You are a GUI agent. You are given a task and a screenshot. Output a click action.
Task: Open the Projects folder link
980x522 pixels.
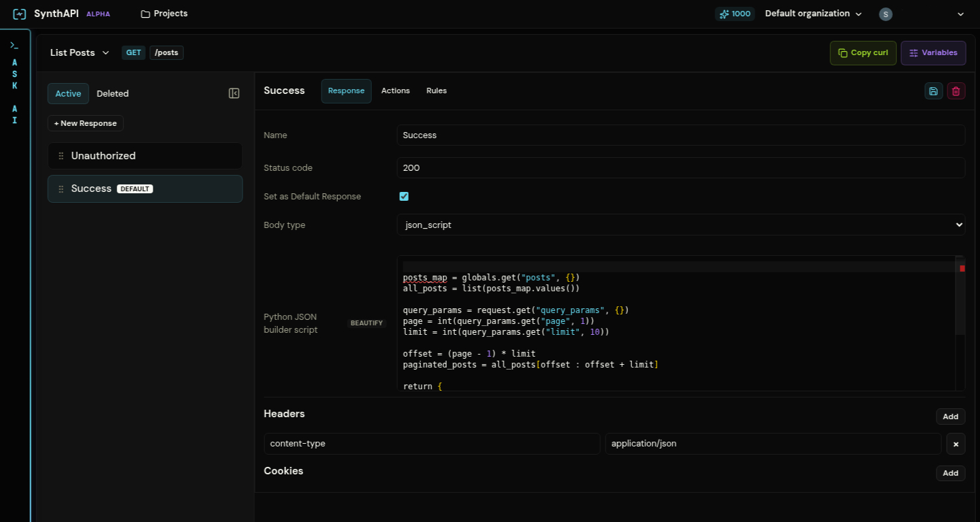click(x=164, y=14)
